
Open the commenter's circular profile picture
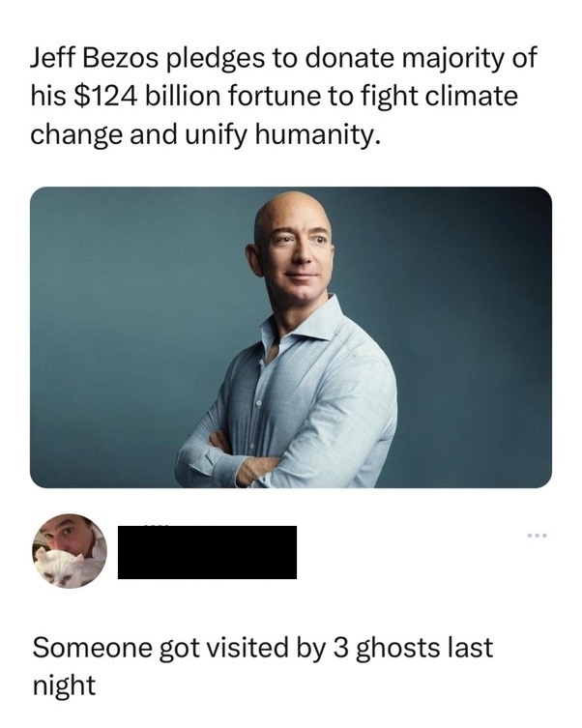coord(70,551)
